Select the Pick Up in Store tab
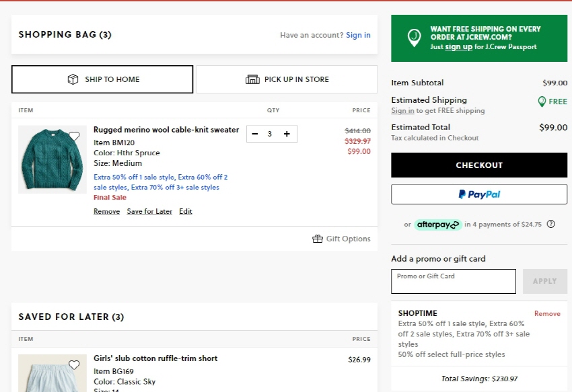This screenshot has width=572, height=392. (287, 79)
